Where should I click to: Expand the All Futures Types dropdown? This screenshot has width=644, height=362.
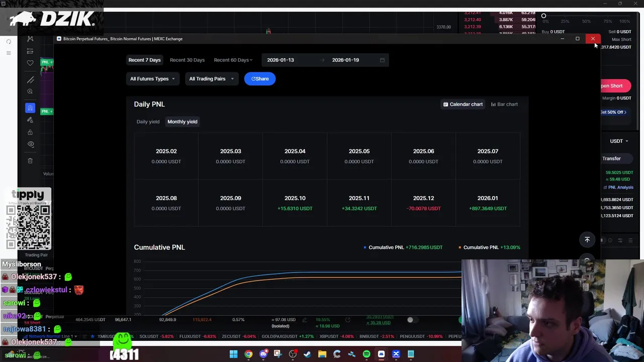152,78
